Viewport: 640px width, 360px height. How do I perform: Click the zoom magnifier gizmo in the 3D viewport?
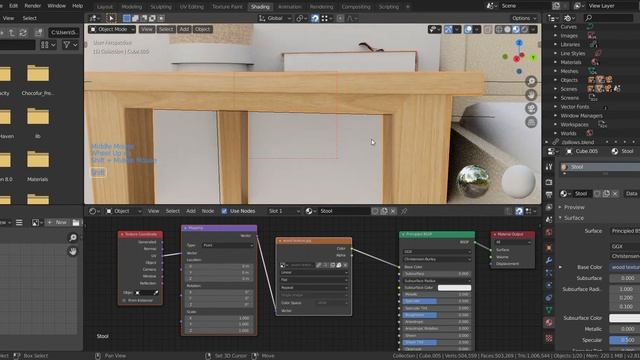coord(531,81)
